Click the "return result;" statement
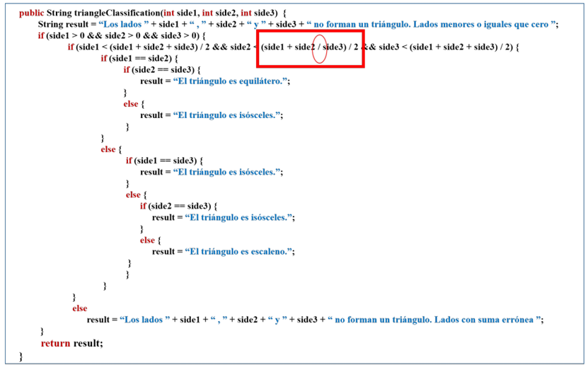The image size is (588, 367). point(71,342)
